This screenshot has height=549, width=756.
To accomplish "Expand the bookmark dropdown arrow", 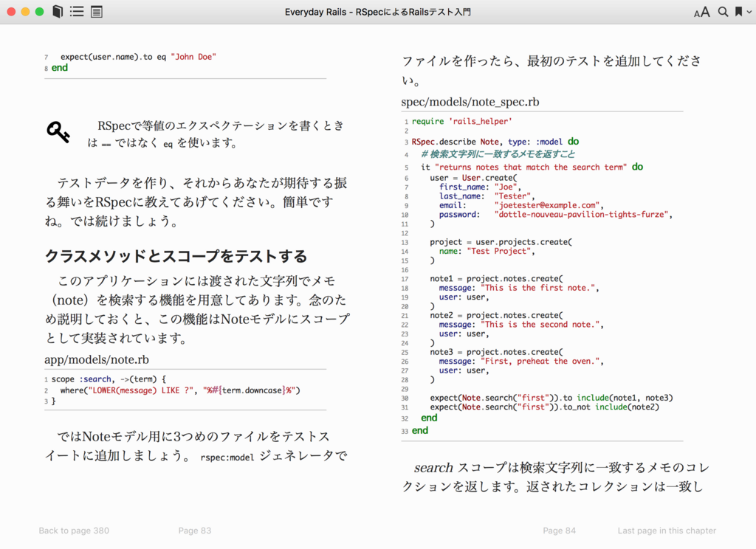I will pyautogui.click(x=749, y=12).
